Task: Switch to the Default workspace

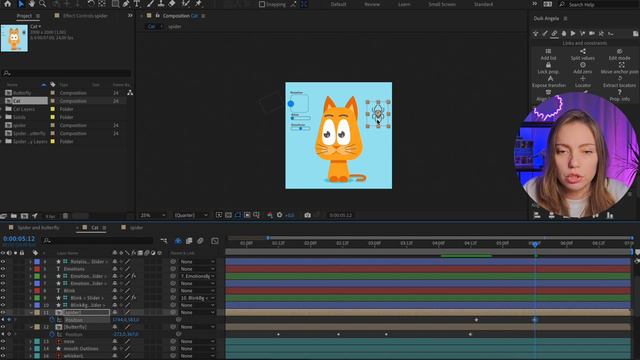Action: tap(338, 4)
